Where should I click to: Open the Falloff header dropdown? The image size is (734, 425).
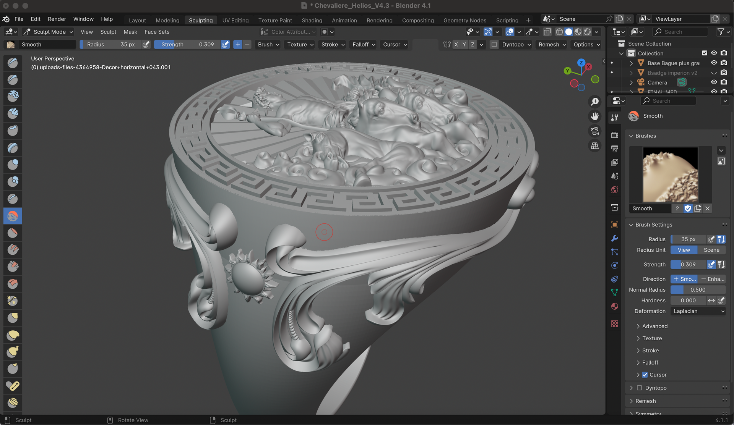click(x=363, y=44)
